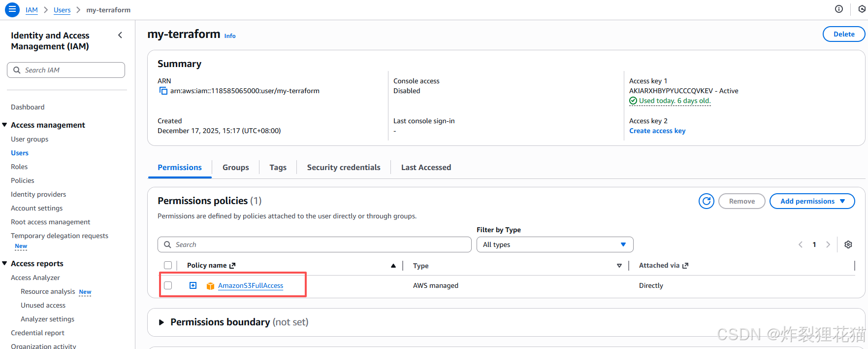Open Account settings in the sidebar
Image resolution: width=868 pixels, height=349 pixels.
pos(37,208)
